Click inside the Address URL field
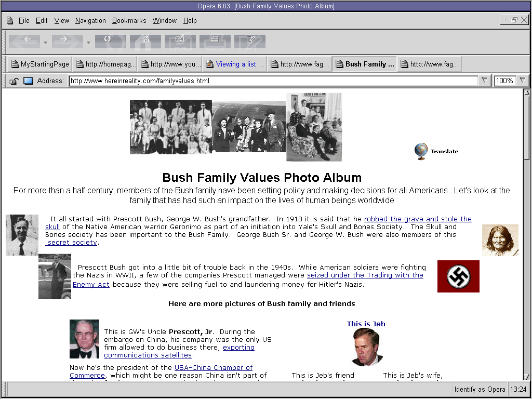This screenshot has height=399, width=532. (273, 81)
